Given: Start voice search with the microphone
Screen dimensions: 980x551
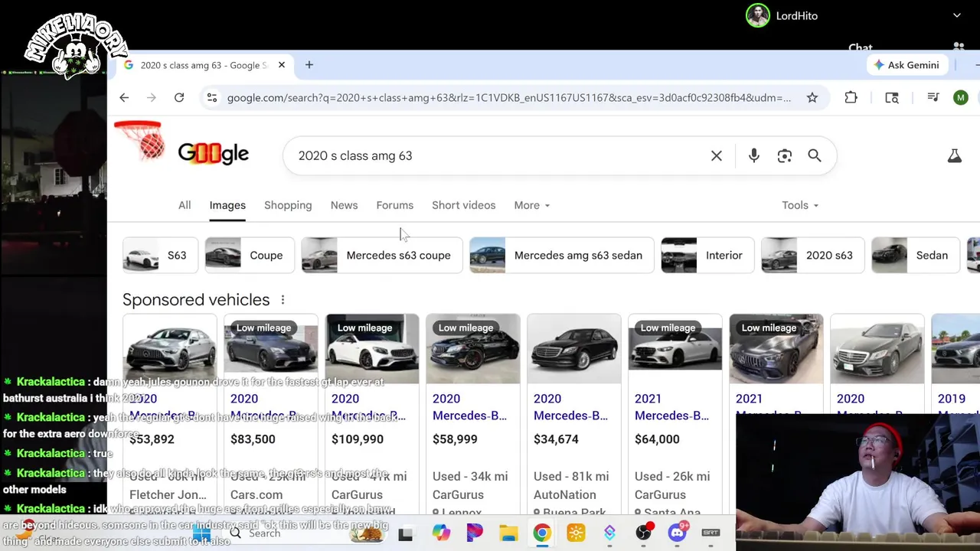Looking at the screenshot, I should click(x=754, y=156).
